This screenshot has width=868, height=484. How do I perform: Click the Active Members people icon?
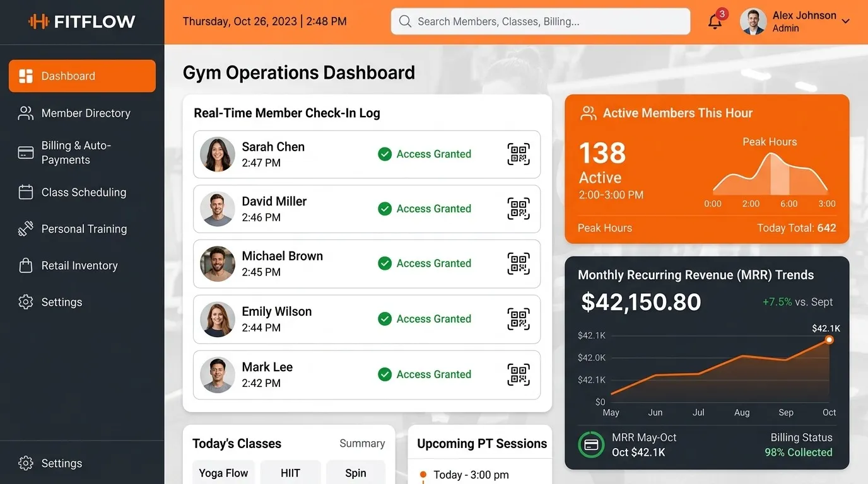point(588,113)
